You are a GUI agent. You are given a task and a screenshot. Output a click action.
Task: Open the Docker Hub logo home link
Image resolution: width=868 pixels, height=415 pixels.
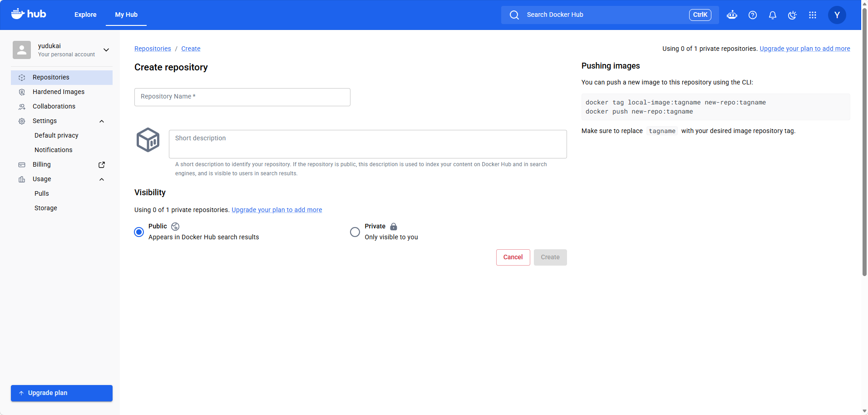29,14
